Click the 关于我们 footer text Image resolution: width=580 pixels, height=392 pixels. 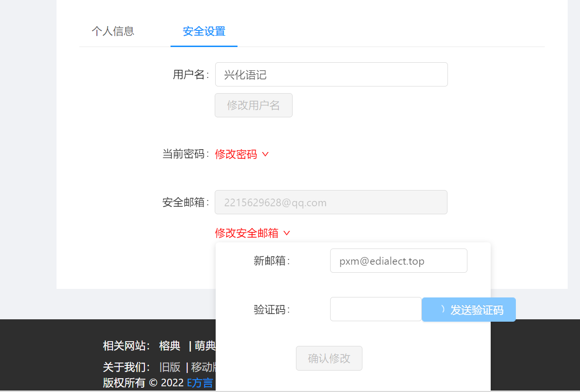pyautogui.click(x=127, y=367)
